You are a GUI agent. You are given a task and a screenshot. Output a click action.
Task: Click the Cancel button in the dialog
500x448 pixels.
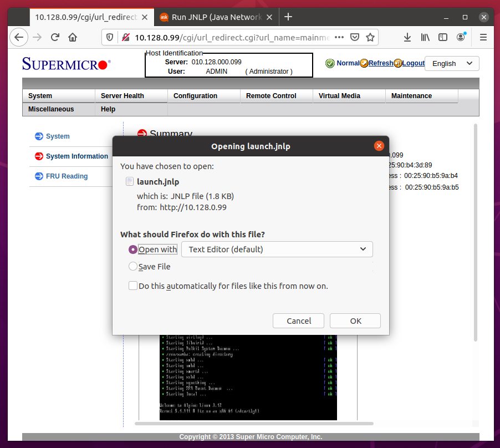(x=298, y=321)
